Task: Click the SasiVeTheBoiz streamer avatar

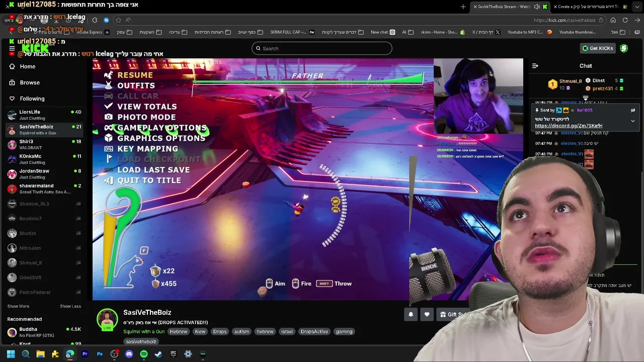Action: pyautogui.click(x=107, y=319)
